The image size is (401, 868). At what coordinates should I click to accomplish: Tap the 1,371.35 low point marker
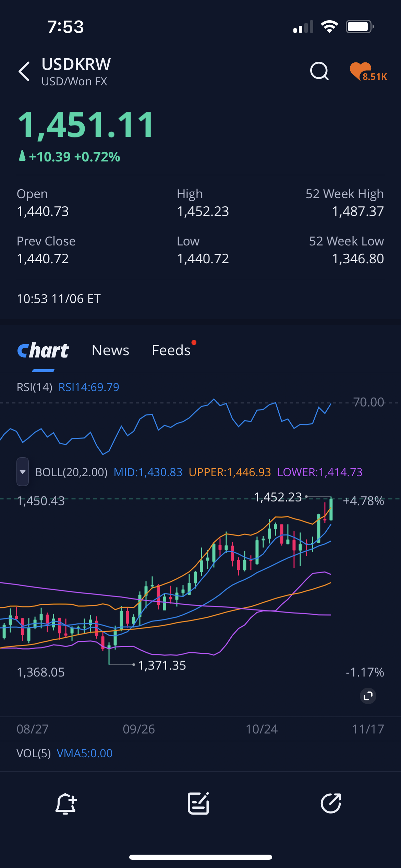click(162, 665)
